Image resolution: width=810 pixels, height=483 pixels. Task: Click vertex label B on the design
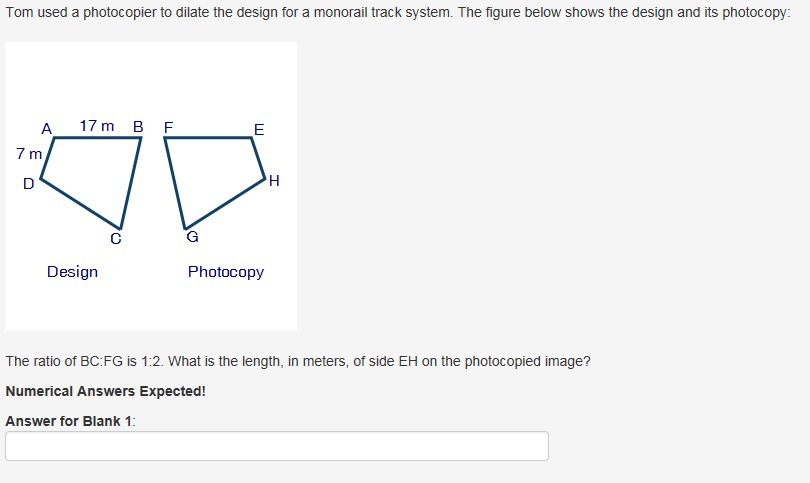coord(138,127)
